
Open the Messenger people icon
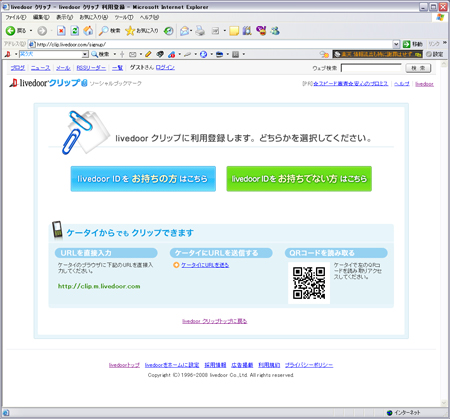click(275, 31)
